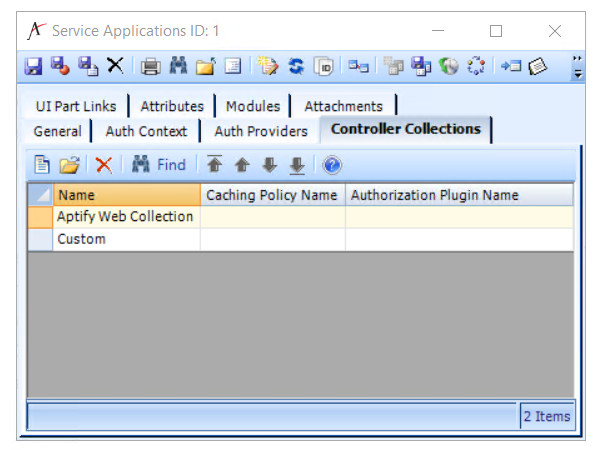Image resolution: width=597 pixels, height=450 pixels.
Task: Click the new sub-record page icon
Action: [42, 165]
